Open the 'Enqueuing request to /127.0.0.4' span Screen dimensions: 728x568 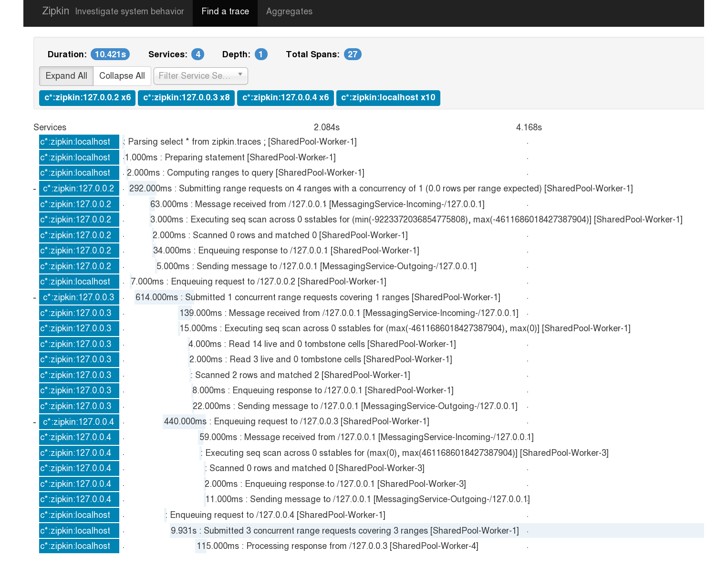(x=275, y=515)
